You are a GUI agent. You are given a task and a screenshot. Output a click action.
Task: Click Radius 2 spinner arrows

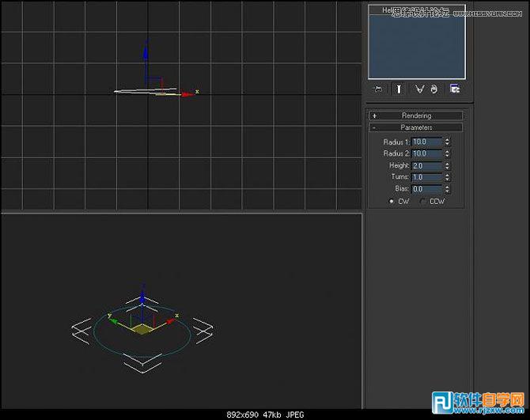(447, 153)
